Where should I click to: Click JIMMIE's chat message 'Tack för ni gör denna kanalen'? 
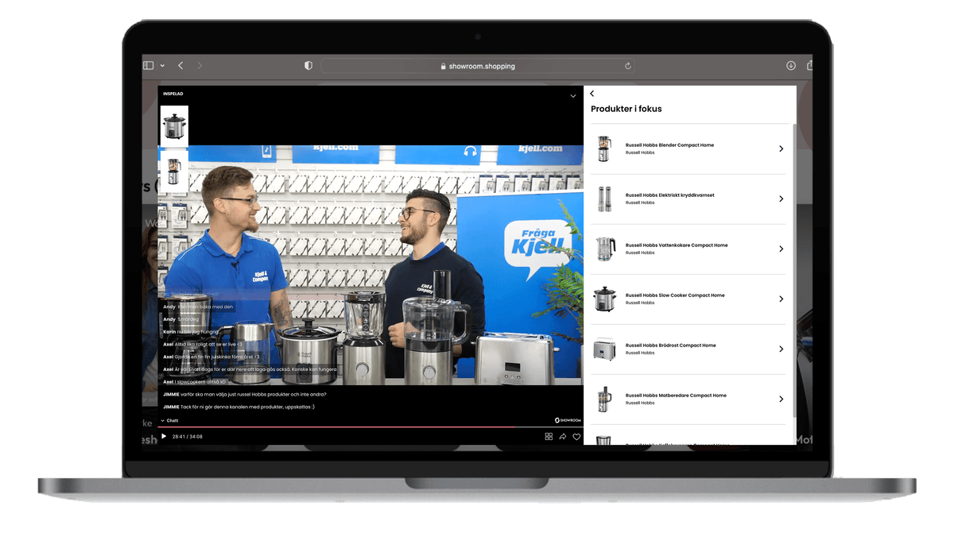(238, 407)
